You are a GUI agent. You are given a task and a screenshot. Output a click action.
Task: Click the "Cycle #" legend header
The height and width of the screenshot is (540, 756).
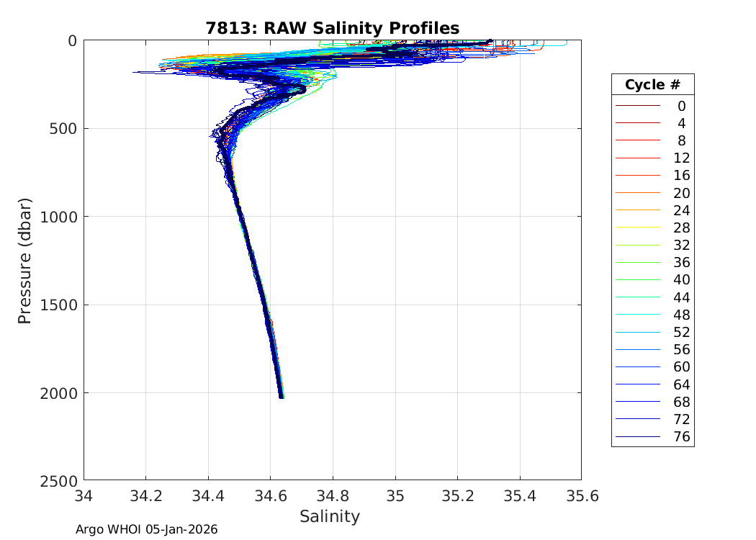point(652,84)
